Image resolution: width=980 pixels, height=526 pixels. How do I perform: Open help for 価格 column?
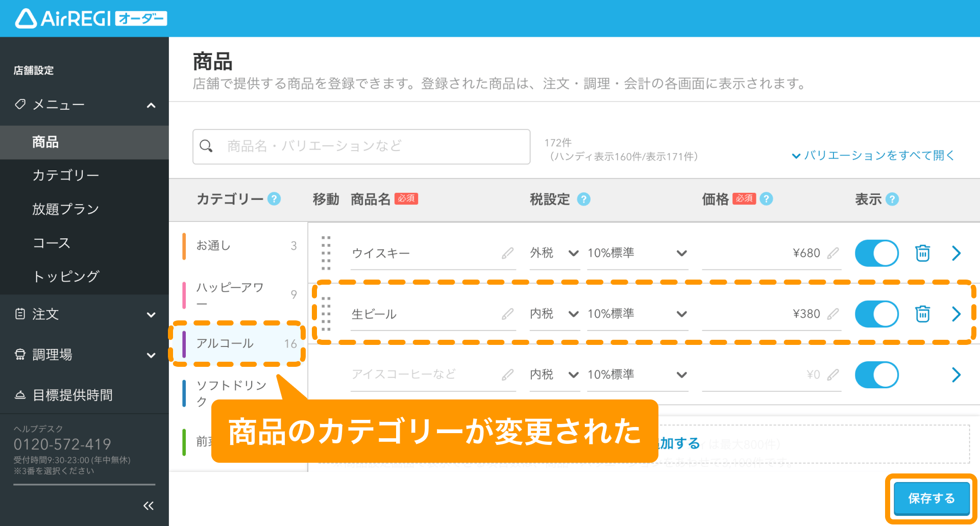766,199
